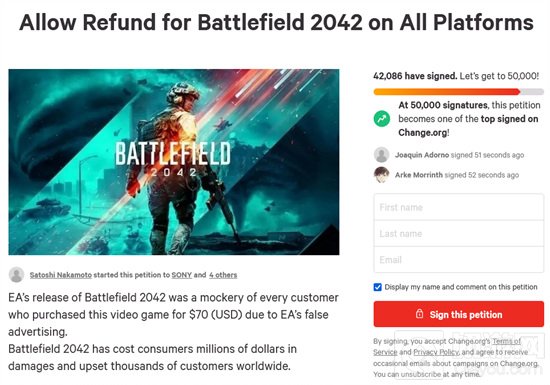This screenshot has height=385, width=550.
Task: Focus the First name input field
Action: pyautogui.click(x=458, y=207)
